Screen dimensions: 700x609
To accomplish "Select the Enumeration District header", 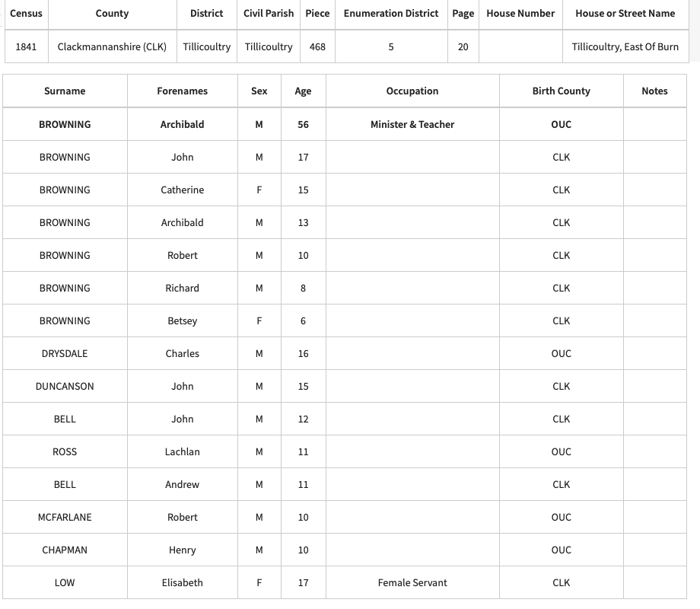I will click(391, 13).
